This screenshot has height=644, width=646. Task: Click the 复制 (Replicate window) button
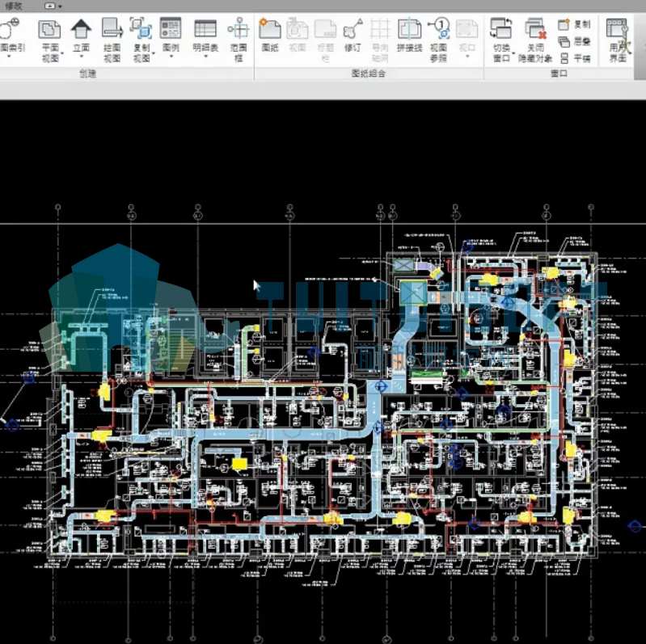(575, 24)
